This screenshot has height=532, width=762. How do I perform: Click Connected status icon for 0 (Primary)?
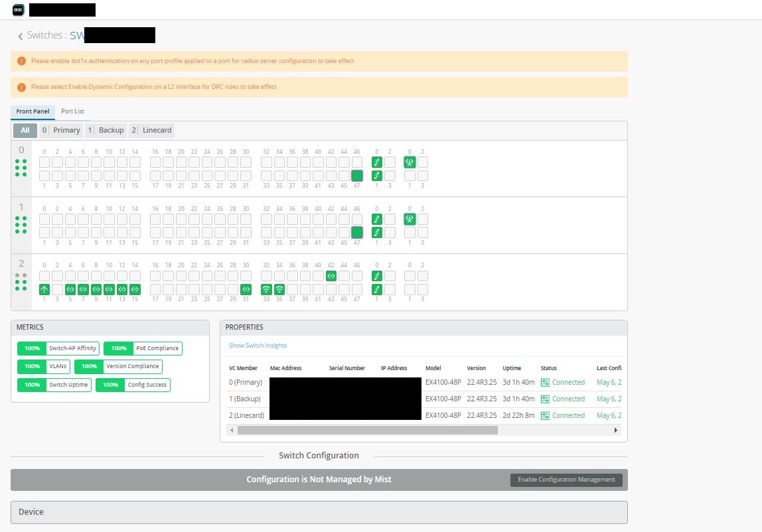545,383
